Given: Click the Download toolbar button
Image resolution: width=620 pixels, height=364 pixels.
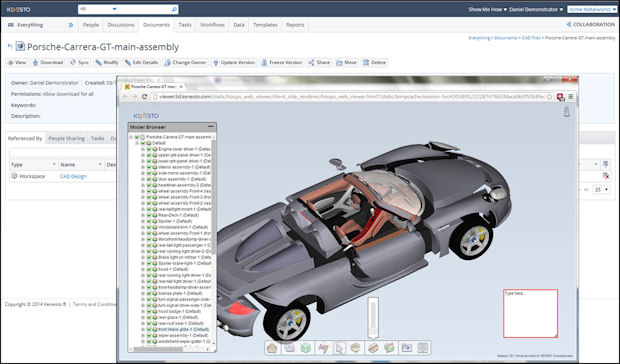Looking at the screenshot, I should pyautogui.click(x=48, y=62).
